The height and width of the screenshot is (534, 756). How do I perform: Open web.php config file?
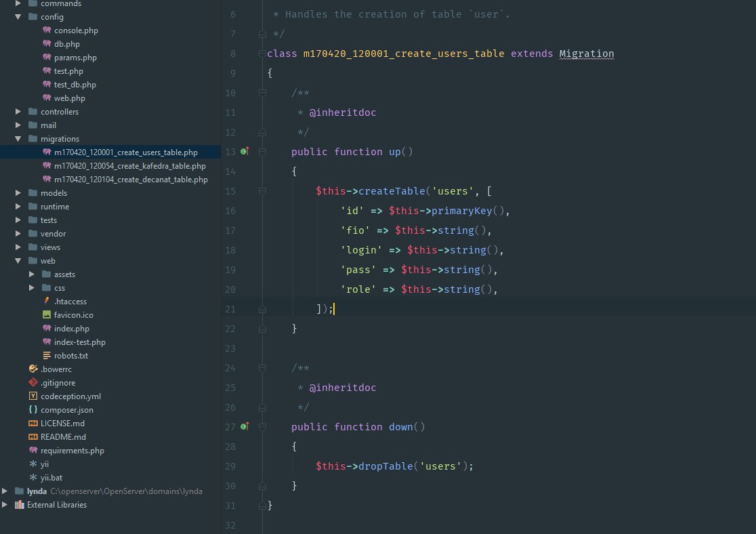point(69,98)
